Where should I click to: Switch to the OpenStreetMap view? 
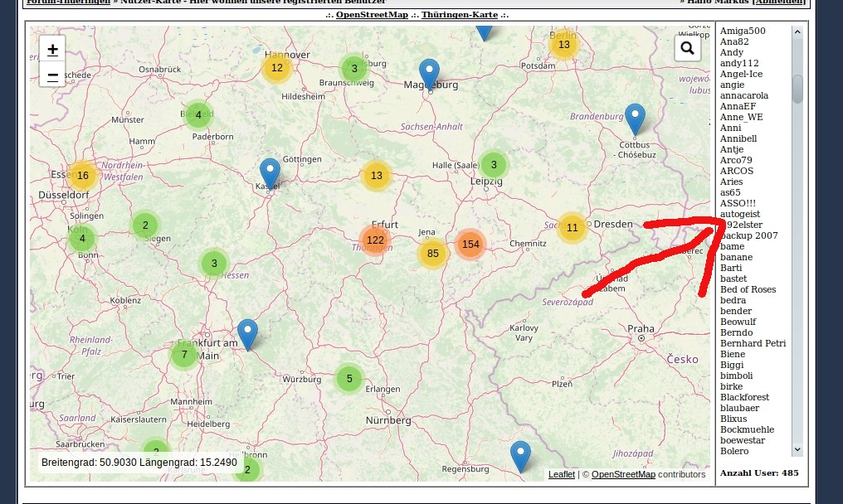click(x=372, y=15)
